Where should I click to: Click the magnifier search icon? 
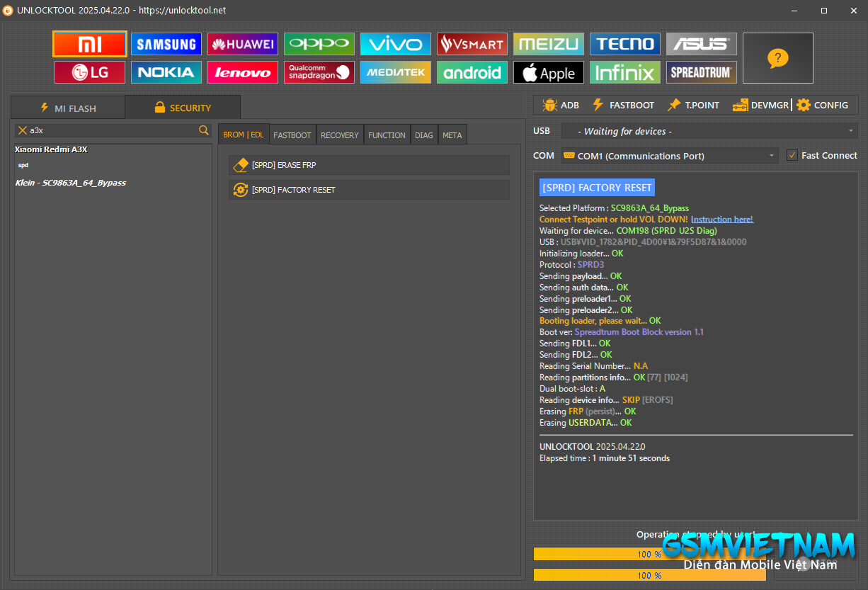(x=204, y=130)
